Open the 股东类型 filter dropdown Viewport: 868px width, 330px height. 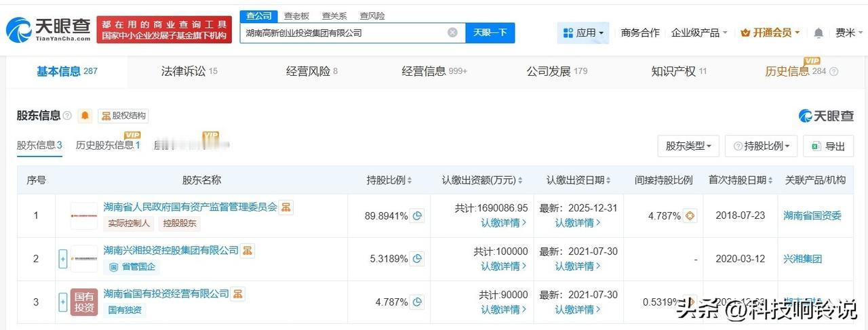(688, 146)
